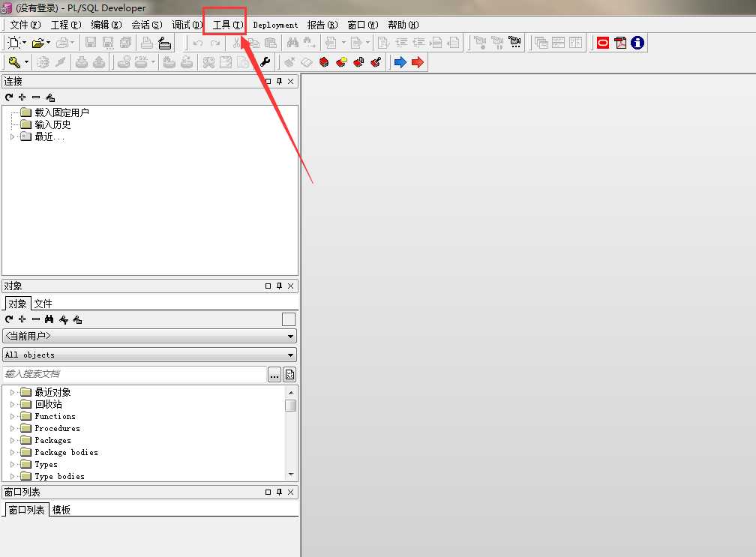Open Preferences with the black wrench icon
Viewport: 756px width, 557px height.
click(x=265, y=62)
